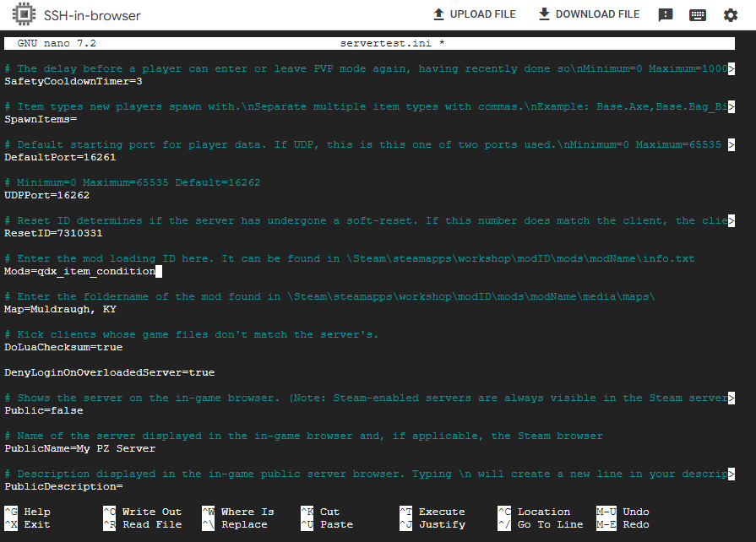Click the overflow marker on Reset ID comment
Image resolution: width=756 pixels, height=542 pixels.
point(732,220)
